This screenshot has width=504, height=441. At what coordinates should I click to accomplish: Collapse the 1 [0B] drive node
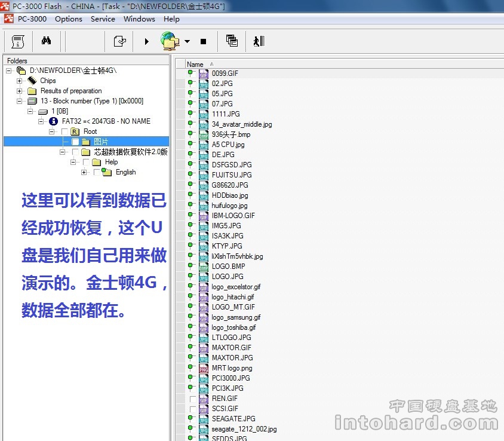[30, 111]
